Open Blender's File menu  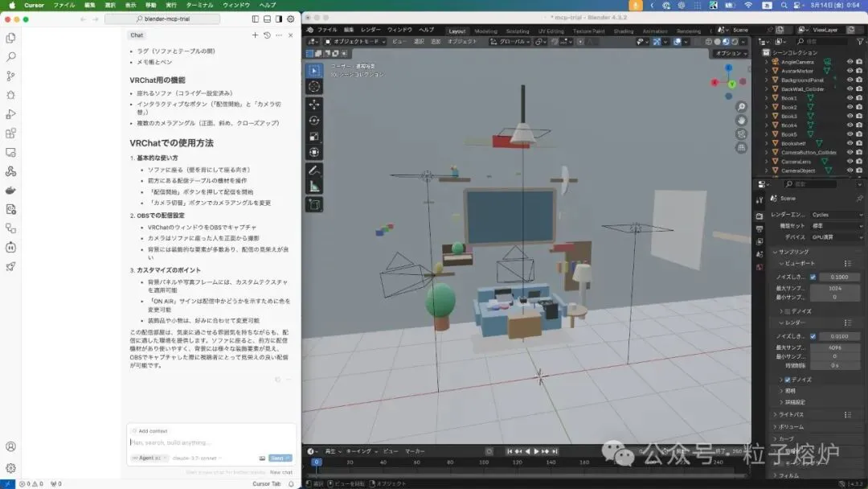[327, 30]
